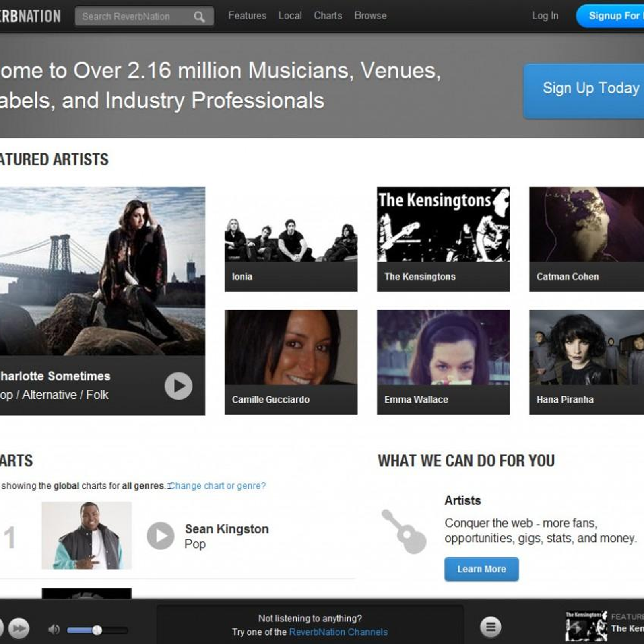The image size is (644, 644).
Task: Open the Emma Wallace artist thumbnail
Action: [443, 347]
